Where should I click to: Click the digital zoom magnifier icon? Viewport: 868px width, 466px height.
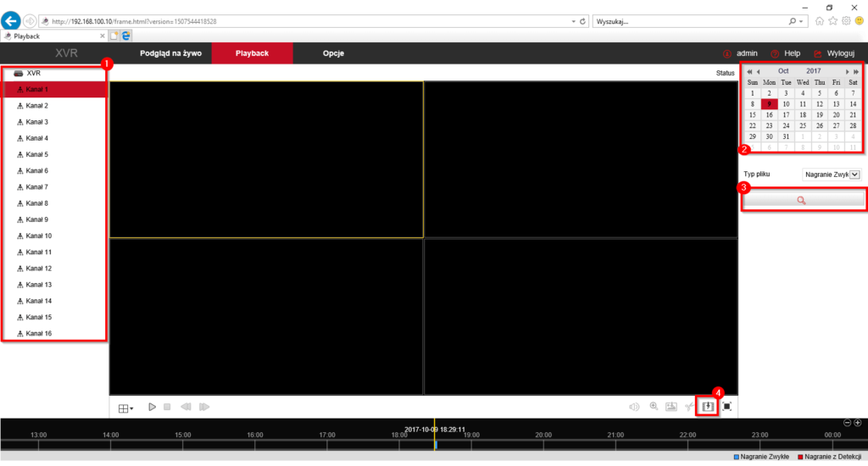[654, 407]
